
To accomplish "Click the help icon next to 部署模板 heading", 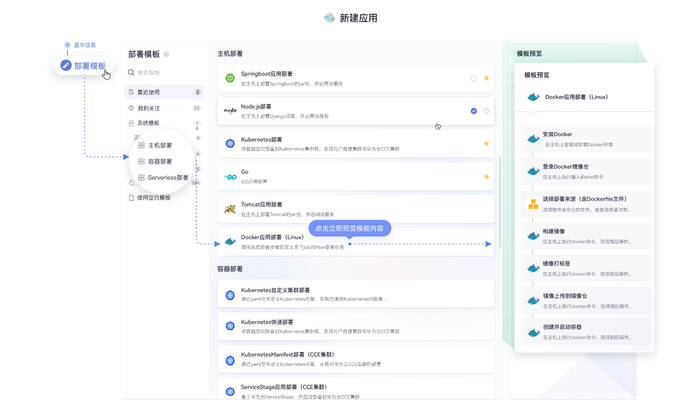I will pyautogui.click(x=166, y=54).
